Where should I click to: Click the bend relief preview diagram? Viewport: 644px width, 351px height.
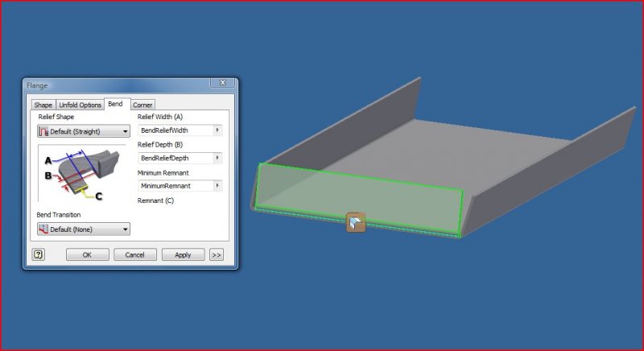(82, 173)
